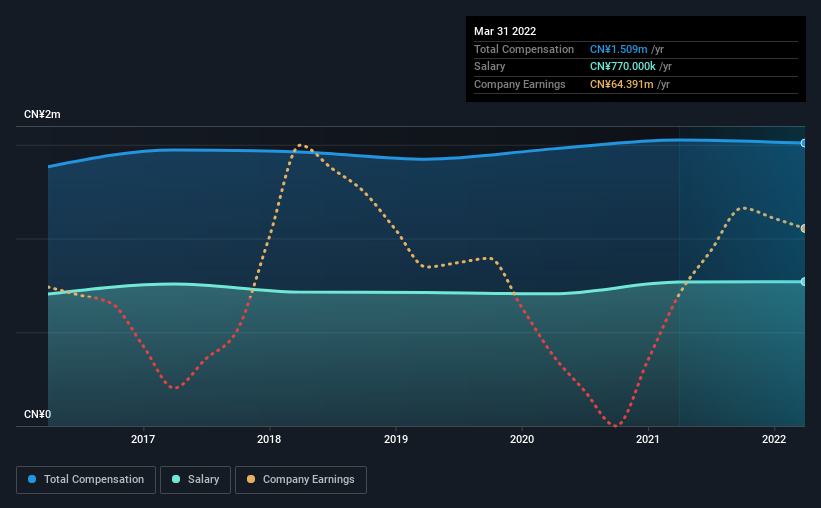Click the CN¥770.000k salary value
Viewport: 821px width, 508px height.
pyautogui.click(x=623, y=67)
